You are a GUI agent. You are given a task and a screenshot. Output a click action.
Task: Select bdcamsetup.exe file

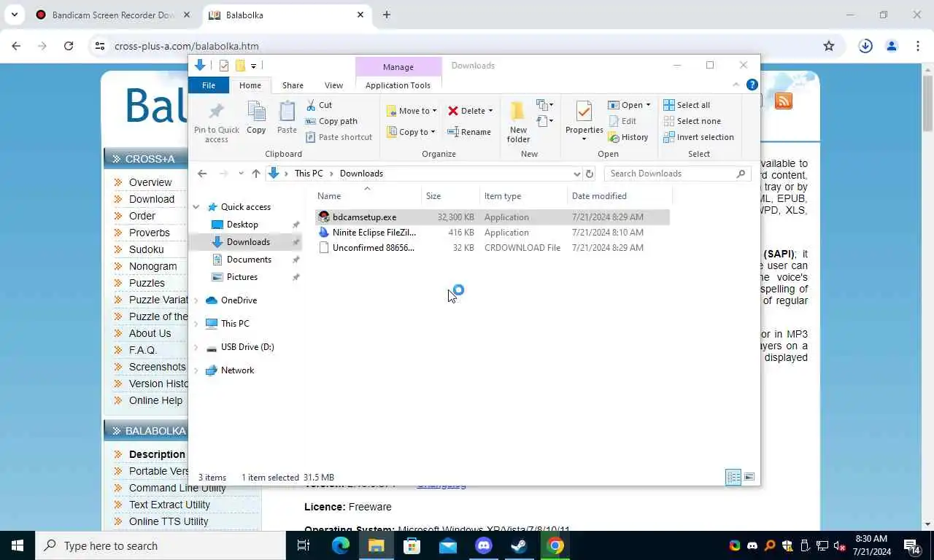click(x=493, y=217)
